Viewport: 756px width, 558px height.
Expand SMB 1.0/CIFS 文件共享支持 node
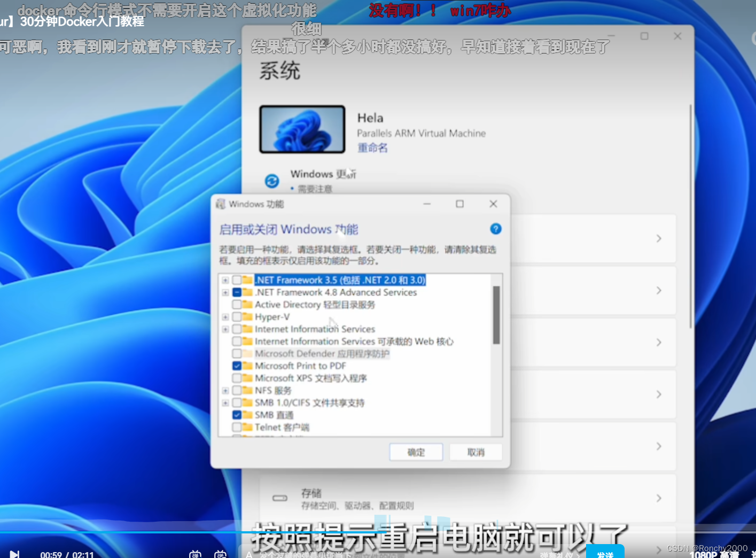[x=225, y=403]
